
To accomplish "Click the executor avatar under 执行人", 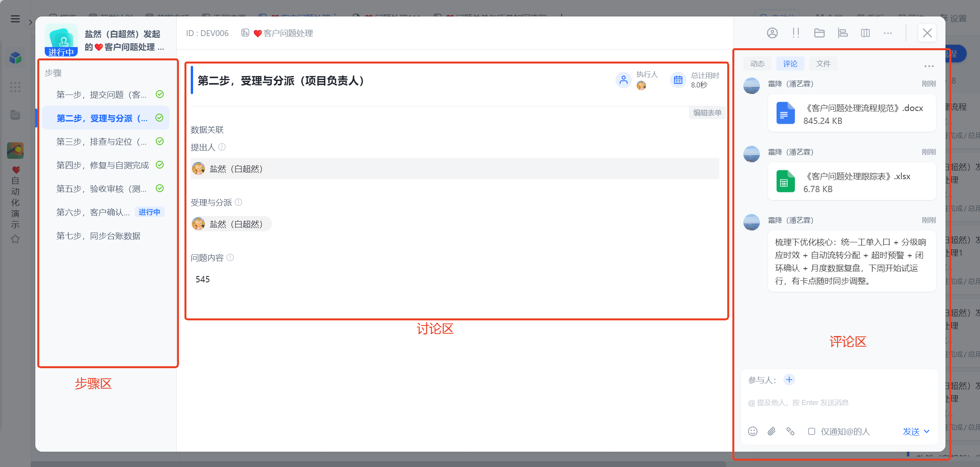I will pos(641,85).
